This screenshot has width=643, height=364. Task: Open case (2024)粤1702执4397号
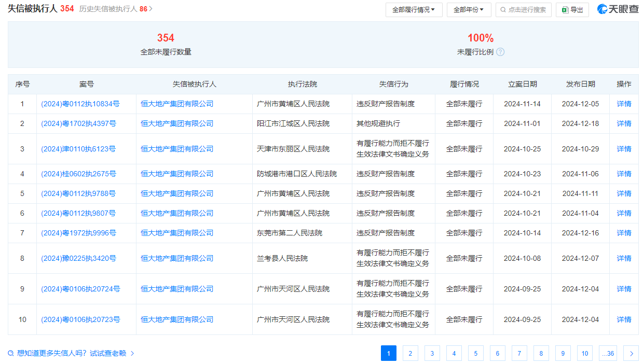click(78, 123)
